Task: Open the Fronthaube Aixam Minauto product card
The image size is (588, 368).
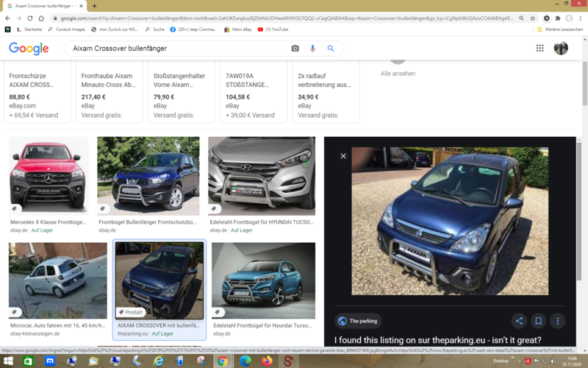Action: click(x=109, y=92)
